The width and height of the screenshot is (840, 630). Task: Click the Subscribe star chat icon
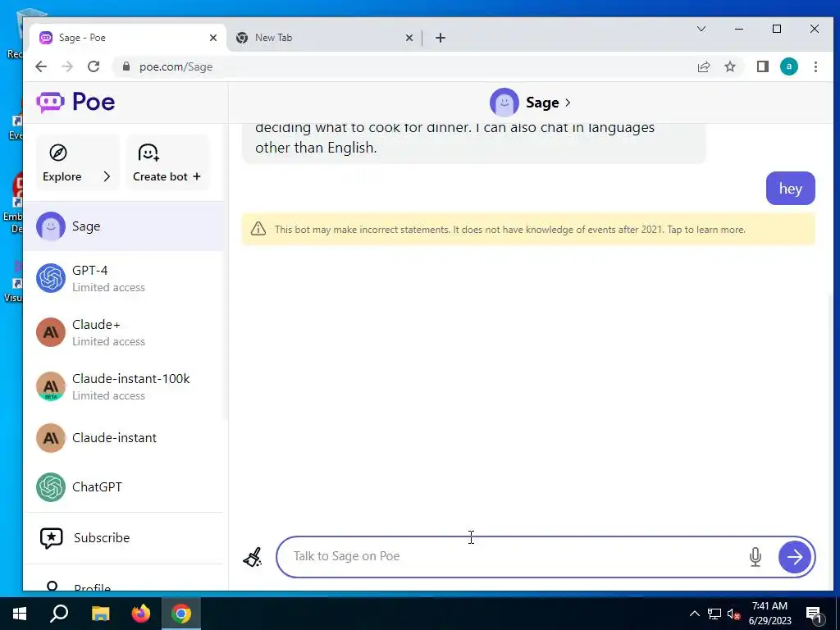(x=52, y=538)
